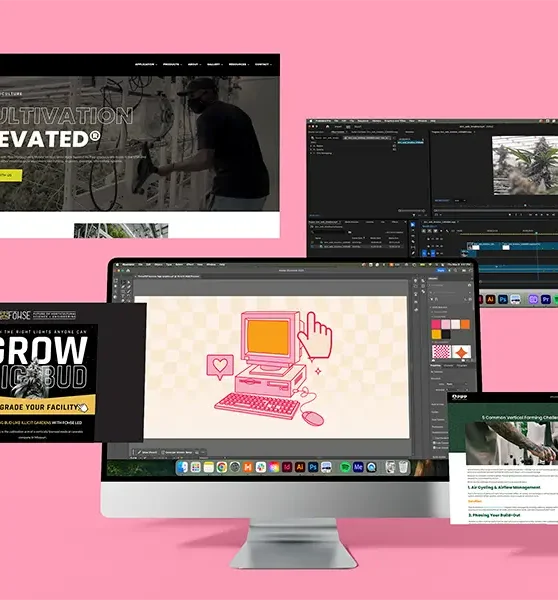This screenshot has height=600, width=558.
Task: Open Markers menu in Premiere Pro
Action: pyautogui.click(x=377, y=121)
